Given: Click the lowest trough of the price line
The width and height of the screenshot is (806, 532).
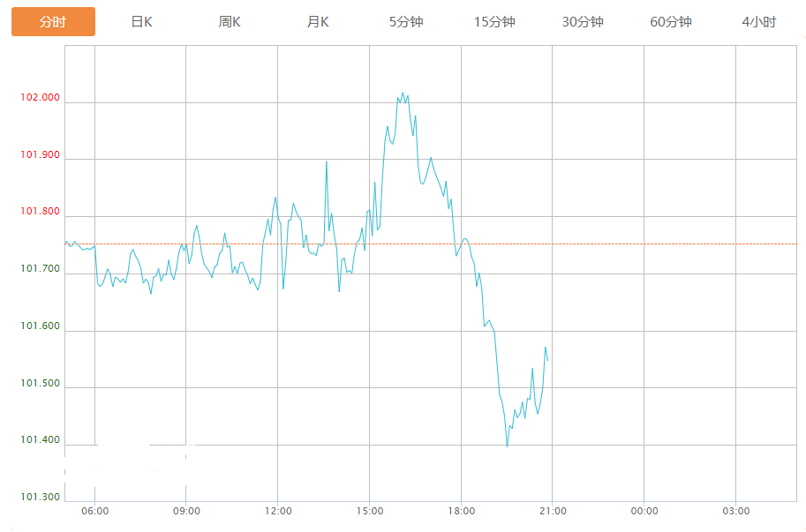Looking at the screenshot, I should tap(507, 446).
